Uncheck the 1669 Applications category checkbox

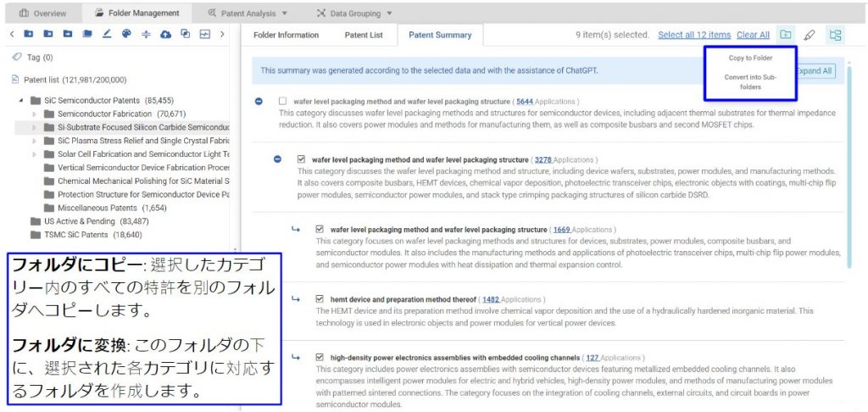(x=320, y=229)
